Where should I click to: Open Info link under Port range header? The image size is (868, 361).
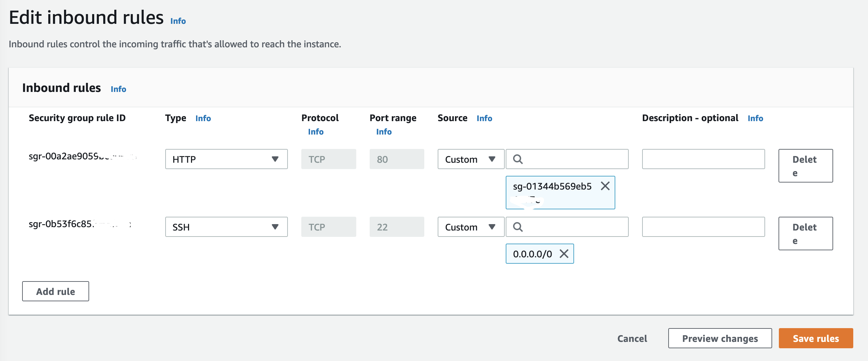(384, 132)
